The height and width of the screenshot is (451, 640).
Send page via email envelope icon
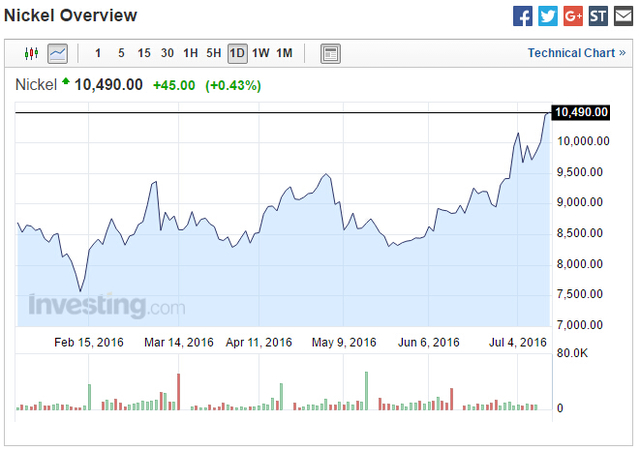pos(622,16)
